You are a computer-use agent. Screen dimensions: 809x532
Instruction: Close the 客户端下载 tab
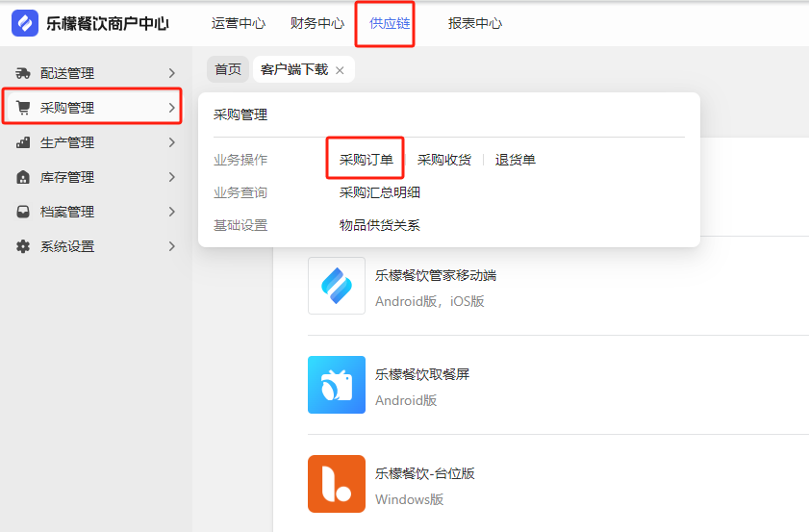(340, 70)
